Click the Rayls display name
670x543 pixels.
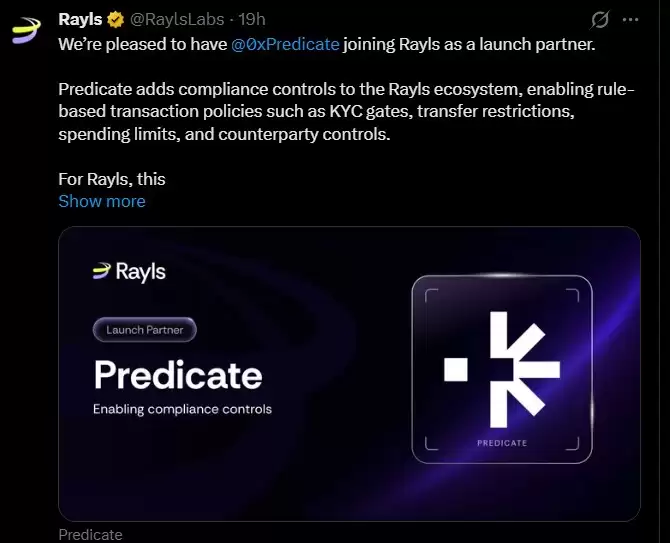pos(80,19)
